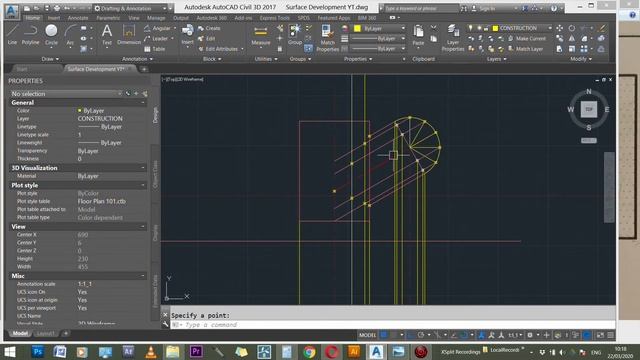Open Photoshop from the taskbar
640x360 pixels.
pos(38,351)
